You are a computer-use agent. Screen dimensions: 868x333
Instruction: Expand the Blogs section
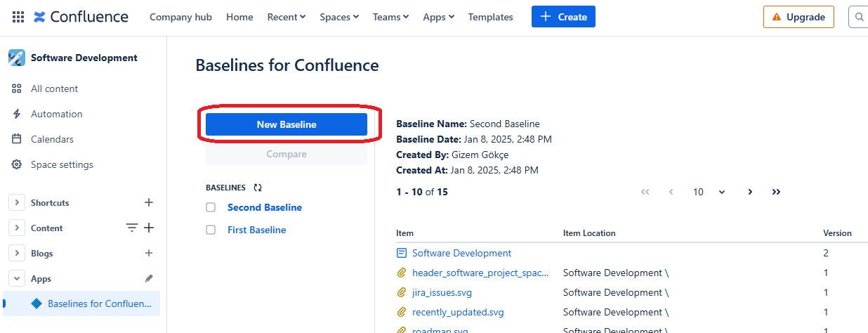click(16, 253)
